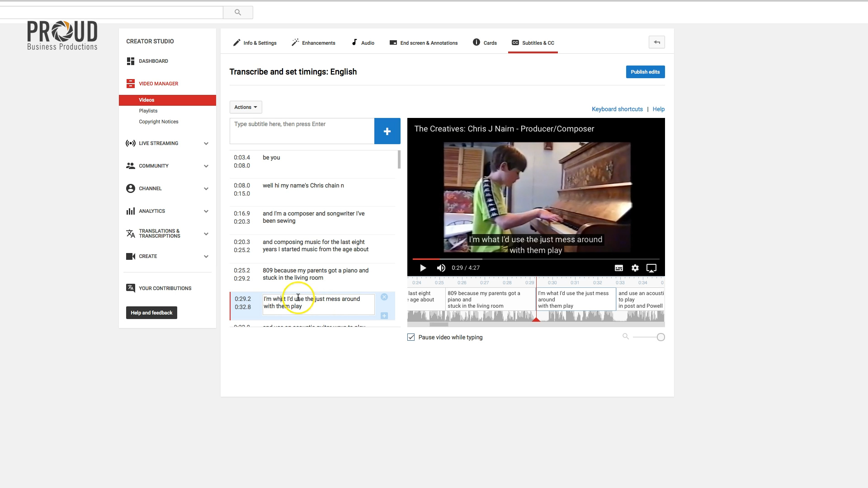Screen dimensions: 868x488
Task: Toggle Pause video while typing checkbox
Action: pyautogui.click(x=411, y=337)
